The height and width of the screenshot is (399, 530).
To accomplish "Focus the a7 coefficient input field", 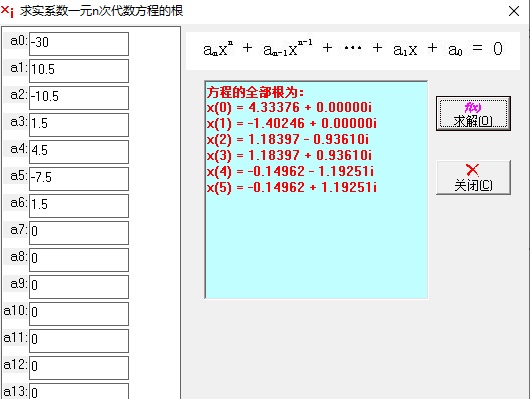I will click(x=79, y=233).
